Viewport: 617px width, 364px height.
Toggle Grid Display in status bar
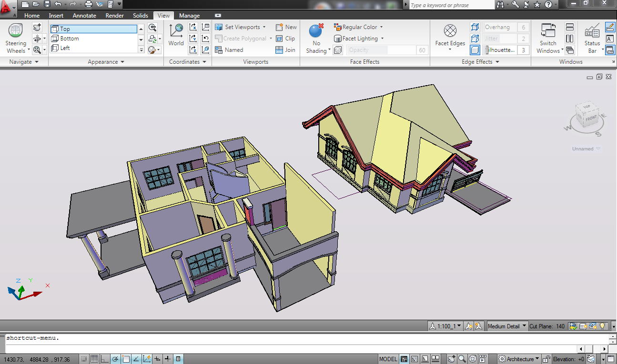94,359
